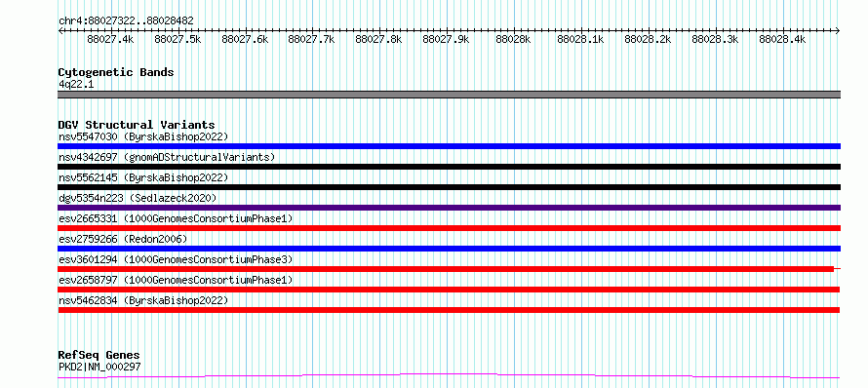Image resolution: width=868 pixels, height=388 pixels.
Task: Click the 88028.2k ruler position
Action: point(648,39)
